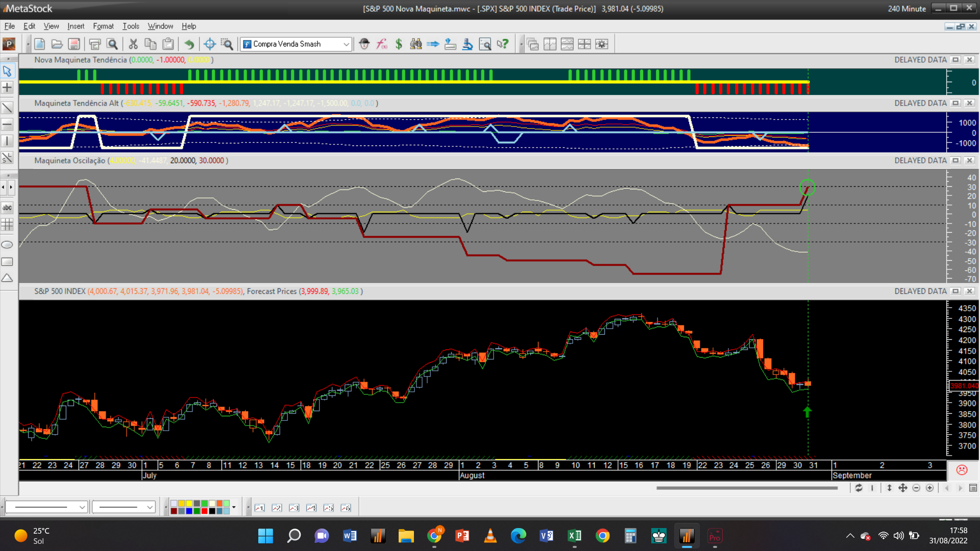980x551 pixels.
Task: Select the crosshair Choose Security icon
Action: click(x=209, y=44)
